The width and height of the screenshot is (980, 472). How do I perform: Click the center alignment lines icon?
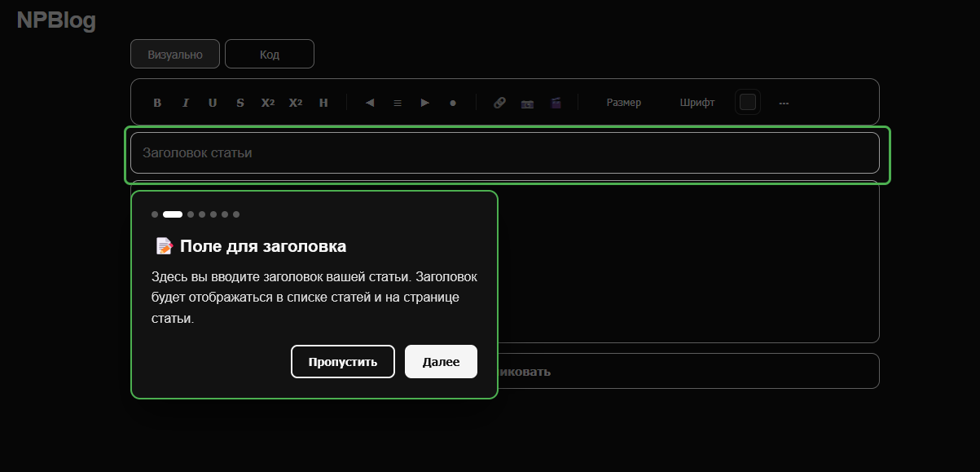[x=398, y=103]
